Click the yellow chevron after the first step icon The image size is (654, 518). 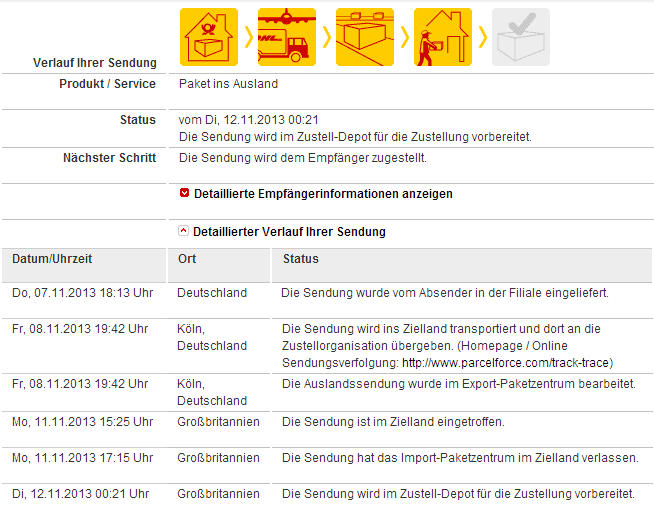249,37
